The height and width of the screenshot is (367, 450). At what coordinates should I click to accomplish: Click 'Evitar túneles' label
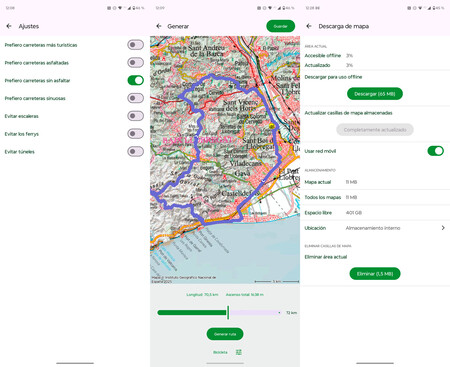[x=20, y=152]
